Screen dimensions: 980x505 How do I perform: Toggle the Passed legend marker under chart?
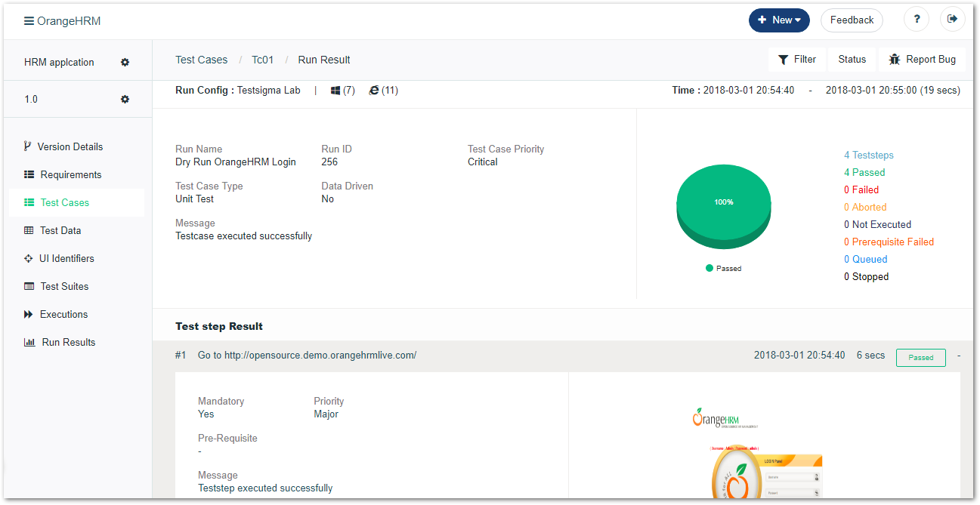coord(709,268)
